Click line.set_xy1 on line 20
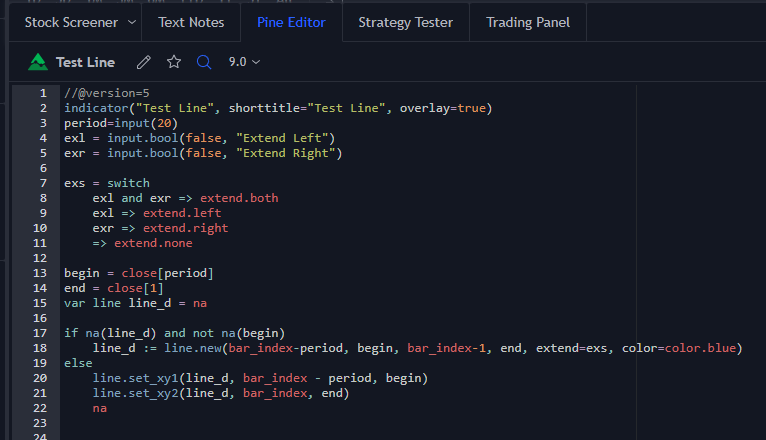Viewport: 766px width, 440px height. (x=135, y=378)
